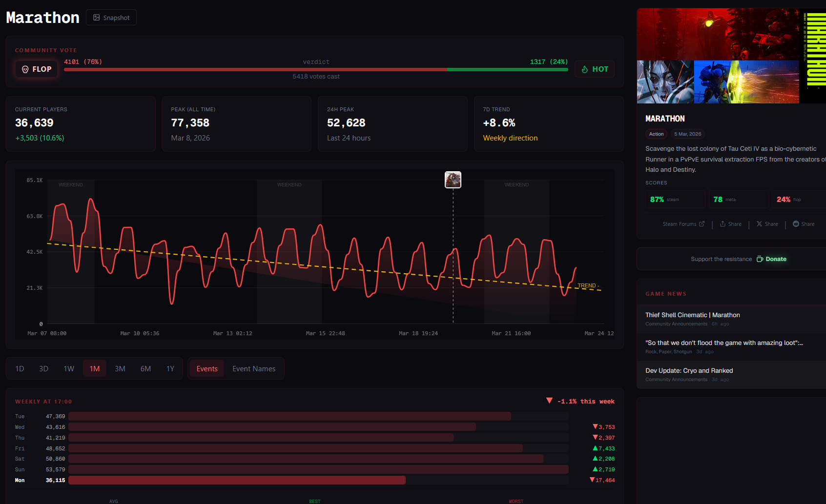Click the green hot portion of the vote bar
Viewport: 826px width, 504px height.
[x=507, y=69]
